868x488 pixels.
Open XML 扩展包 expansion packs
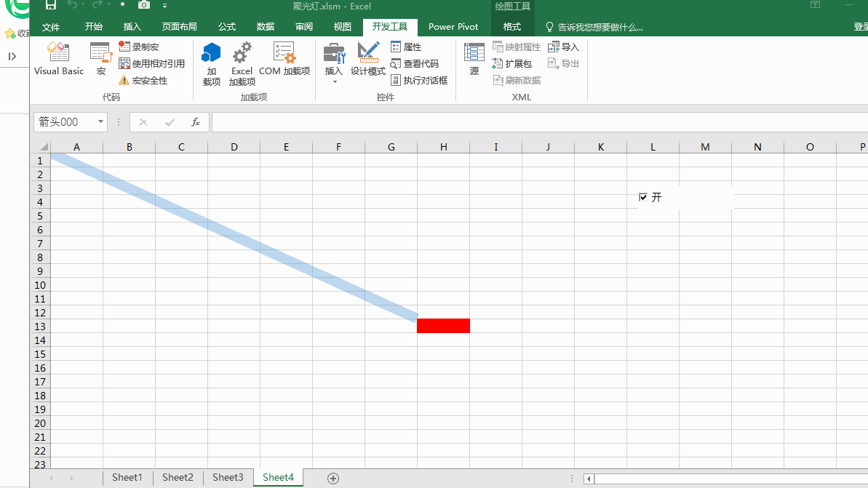point(512,63)
